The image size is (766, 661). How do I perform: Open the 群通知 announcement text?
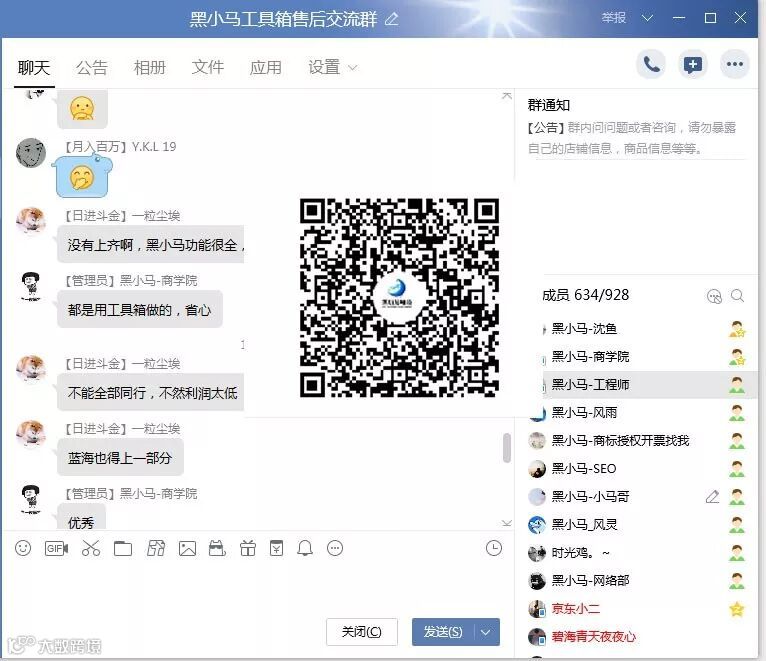pyautogui.click(x=632, y=138)
